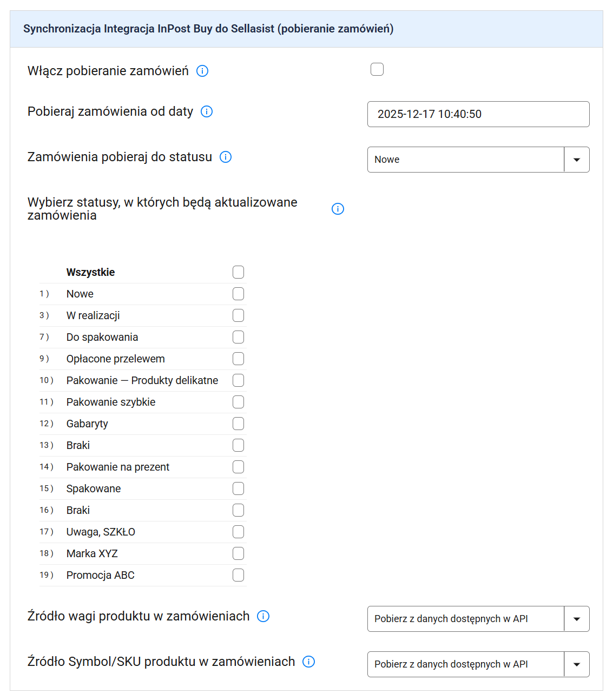Open info icon for Źródło Symbol/SKU produktu
The width and height of the screenshot is (613, 700).
point(308,662)
